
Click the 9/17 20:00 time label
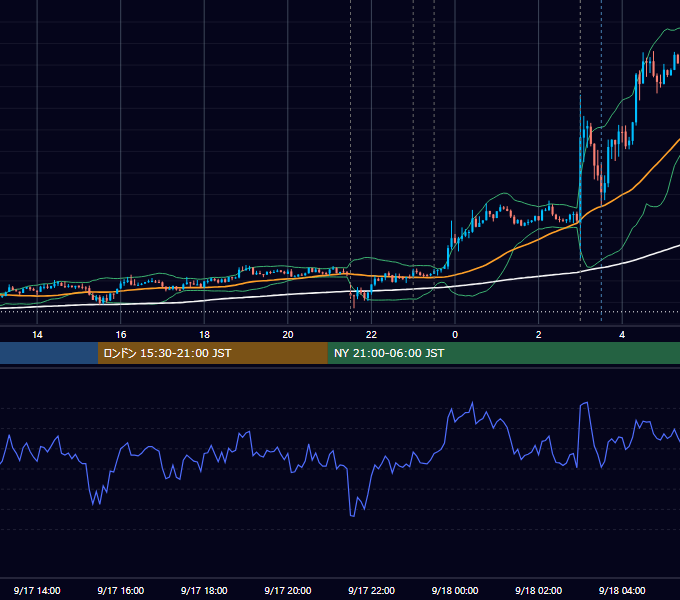pos(288,590)
